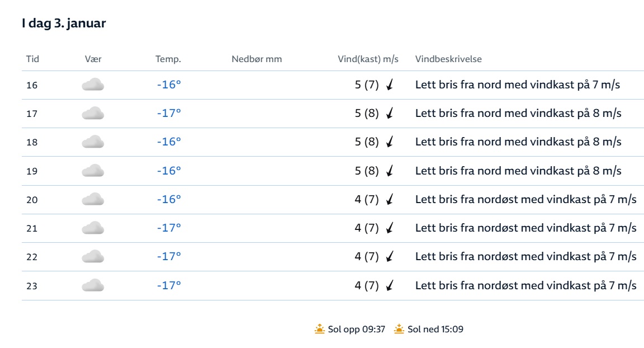Click the -16° temperature at hour 19
This screenshot has height=348, width=644.
(x=169, y=171)
